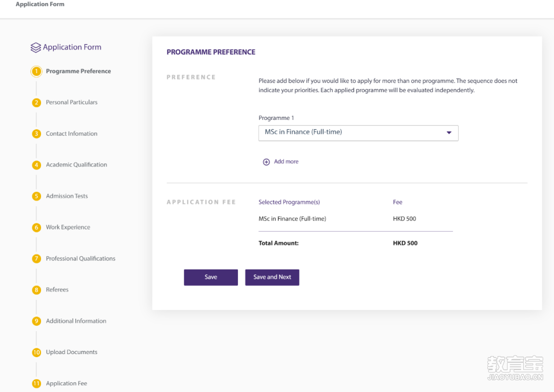Click the plus icon beside Add more
This screenshot has height=392, width=554.
point(266,162)
